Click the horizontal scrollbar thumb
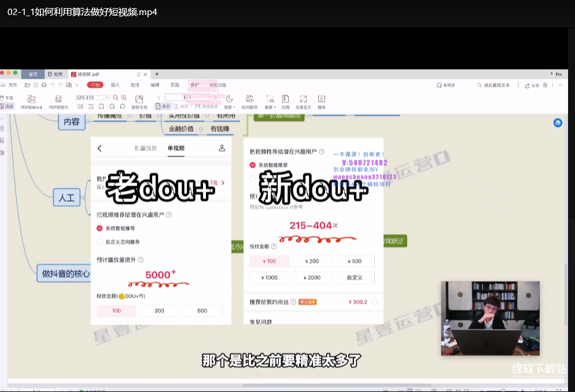Screen dimensions: 575x392 point(337,385)
